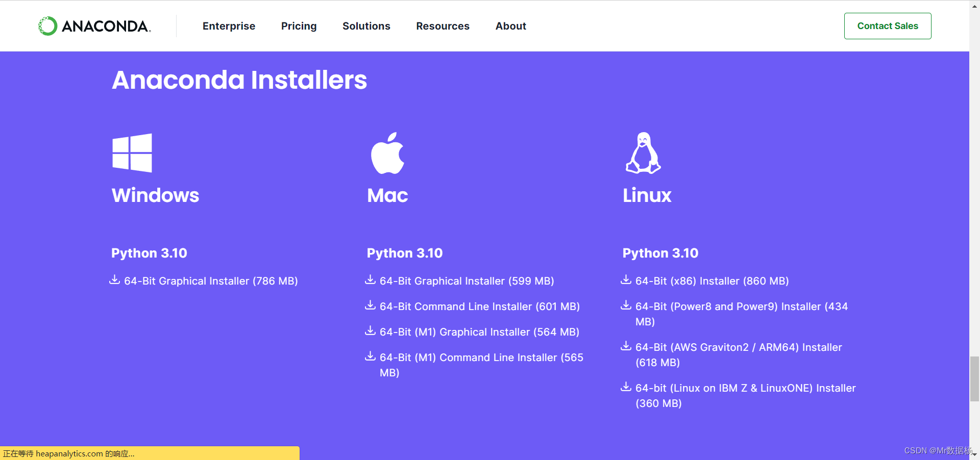Click download icon beside Linux x86 Installer
Viewport: 980px width, 460px height.
pyautogui.click(x=626, y=280)
